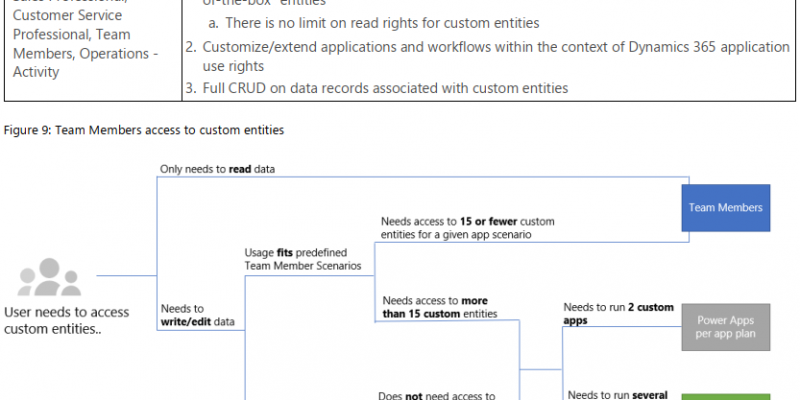Click the 'Only needs to read data' label

217,169
